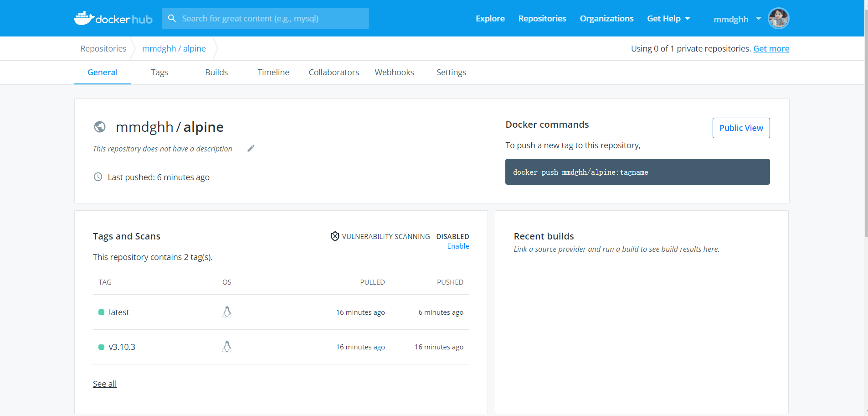
Task: Click the mmdghh / alpine breadcrumb
Action: coord(174,49)
